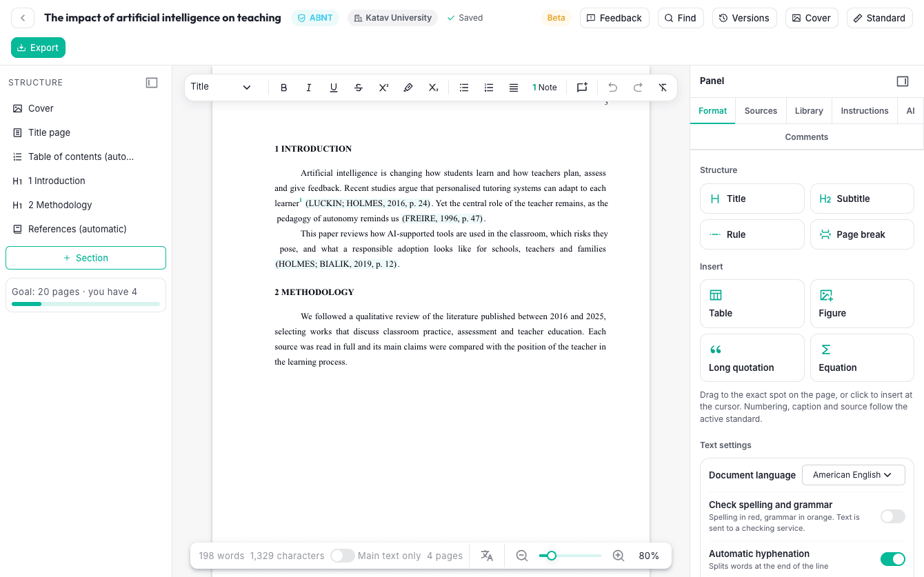Switch to the Sources tab
This screenshot has height=577, width=924.
[x=761, y=111]
